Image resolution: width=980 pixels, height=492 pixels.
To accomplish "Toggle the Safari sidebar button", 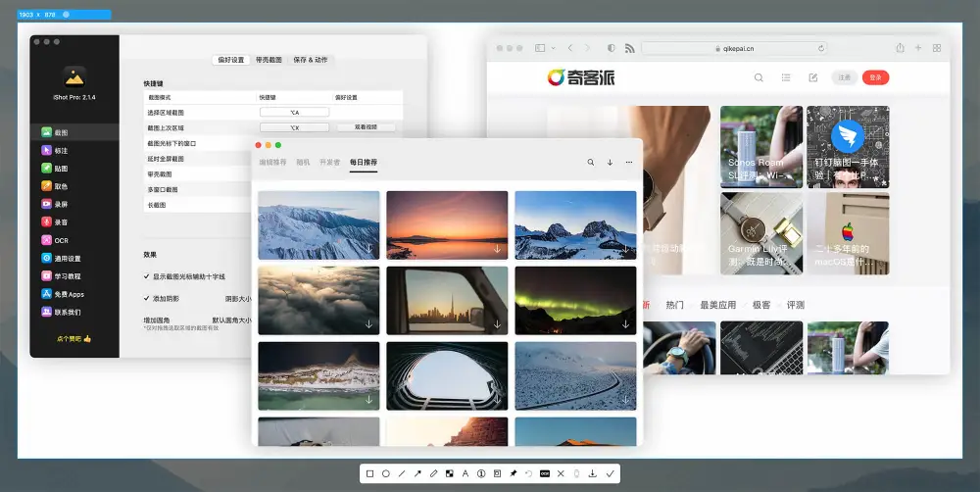I will 540,48.
